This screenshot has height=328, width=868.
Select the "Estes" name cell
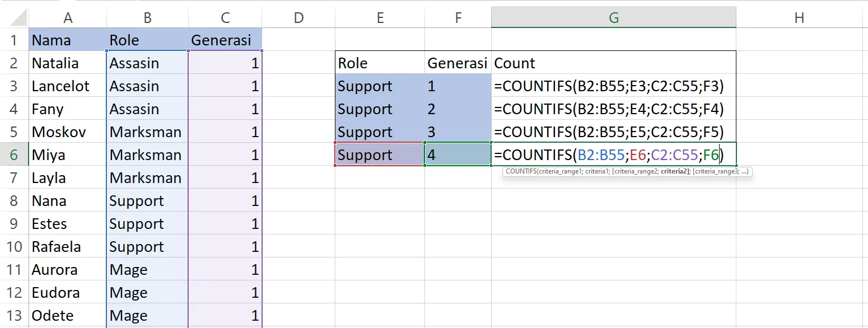coord(67,224)
